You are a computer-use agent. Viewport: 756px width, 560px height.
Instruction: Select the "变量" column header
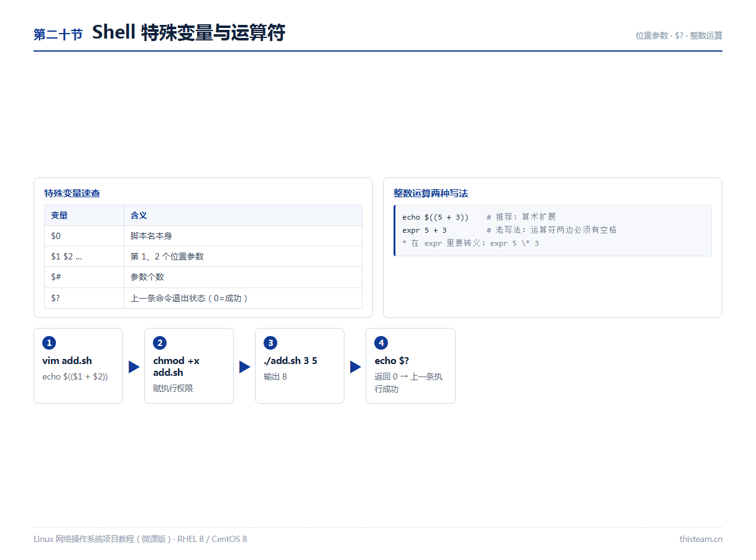pyautogui.click(x=84, y=215)
